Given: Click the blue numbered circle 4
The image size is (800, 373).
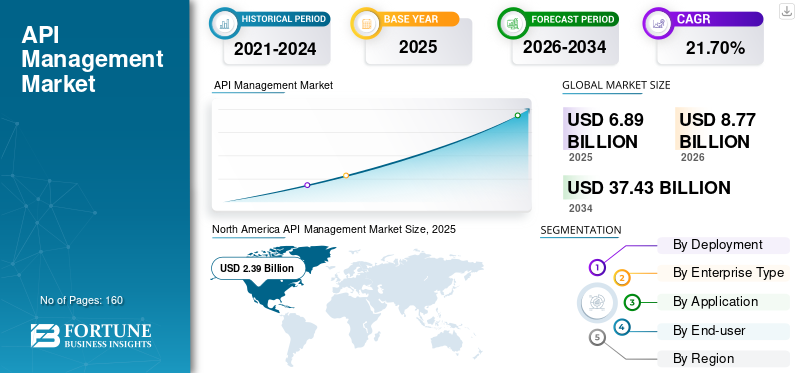Looking at the screenshot, I should [x=621, y=327].
